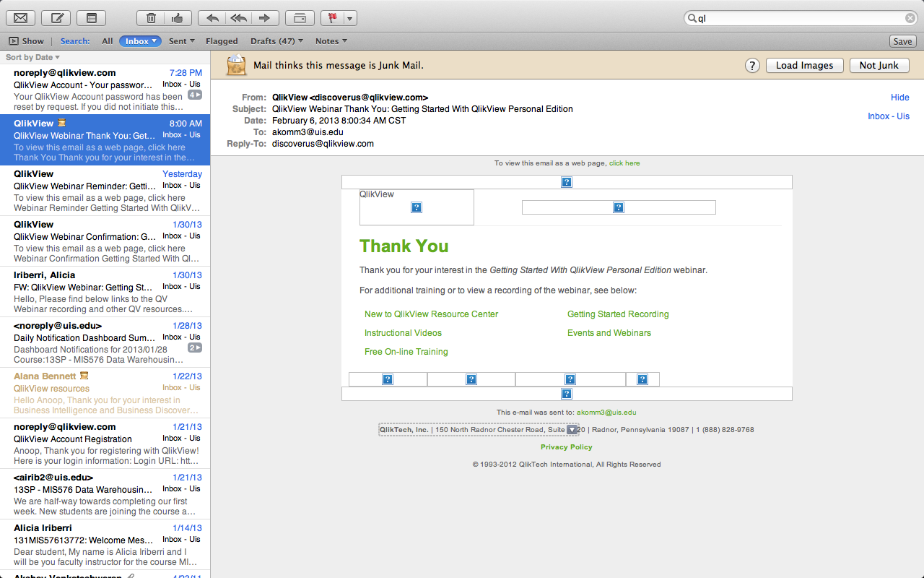Screen dimensions: 924x578
Task: Click the Get Mail envelope icon
Action: pyautogui.click(x=20, y=18)
